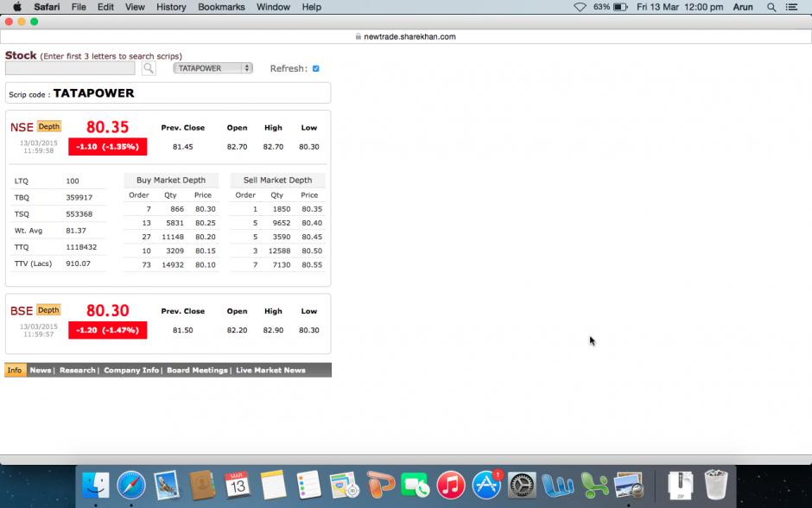Screen dimensions: 812x508
Task: Open the File menu
Action: [79, 7]
